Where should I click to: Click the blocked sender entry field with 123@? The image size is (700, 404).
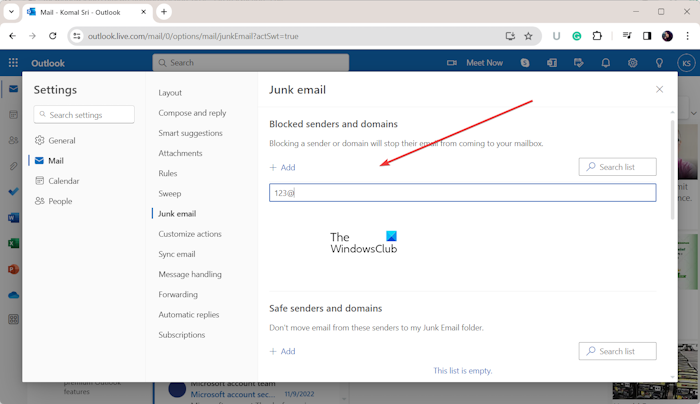tap(462, 193)
